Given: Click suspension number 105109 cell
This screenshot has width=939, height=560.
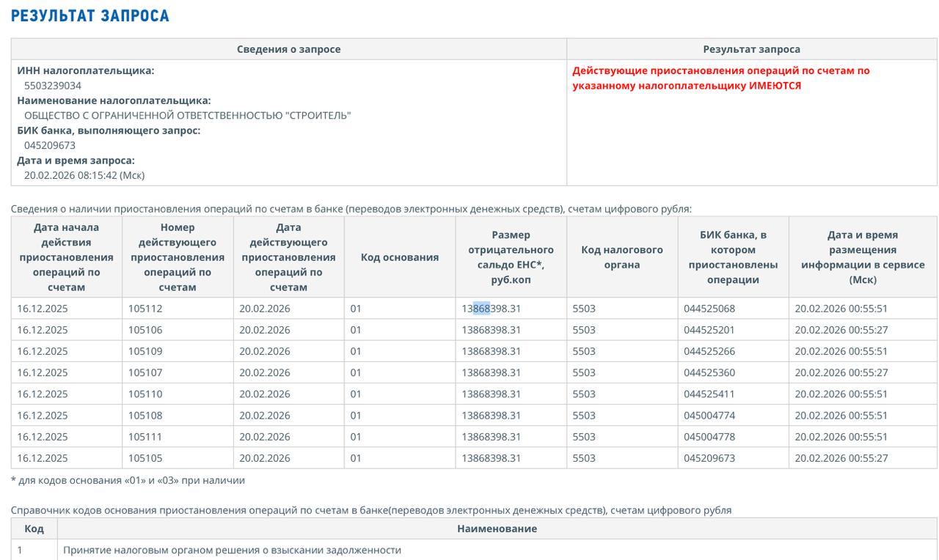Looking at the screenshot, I should (x=145, y=351).
